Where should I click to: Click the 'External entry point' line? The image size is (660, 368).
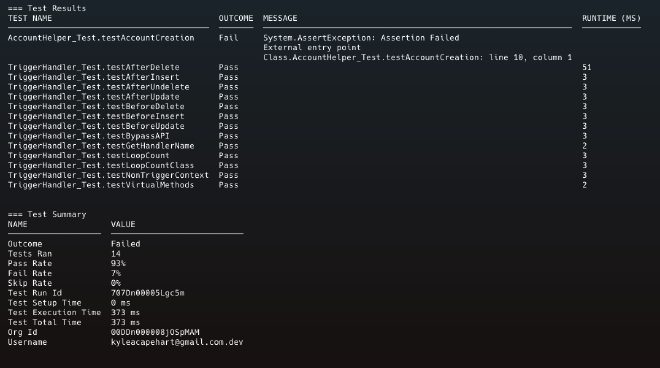312,48
